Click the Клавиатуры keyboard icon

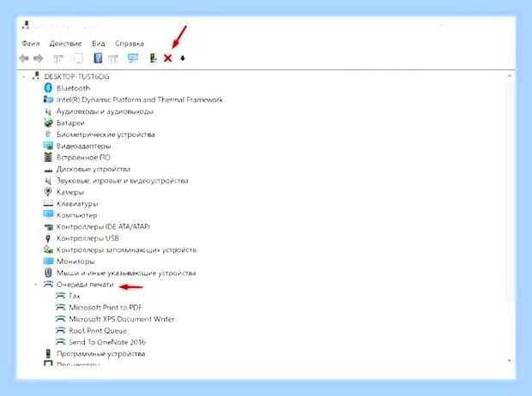point(48,203)
